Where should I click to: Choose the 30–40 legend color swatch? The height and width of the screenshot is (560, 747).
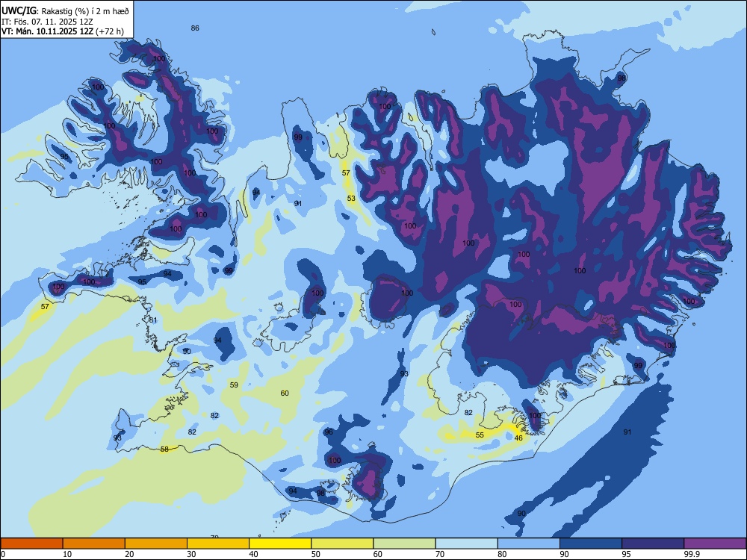(x=218, y=544)
